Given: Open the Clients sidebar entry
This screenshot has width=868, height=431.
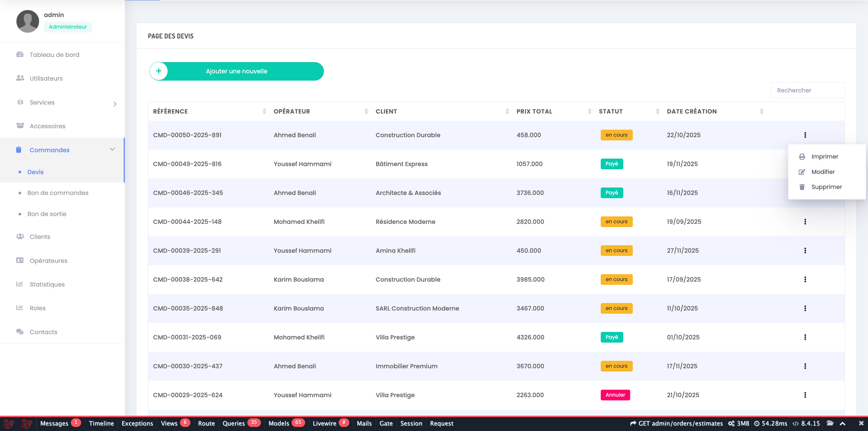Looking at the screenshot, I should coord(40,237).
